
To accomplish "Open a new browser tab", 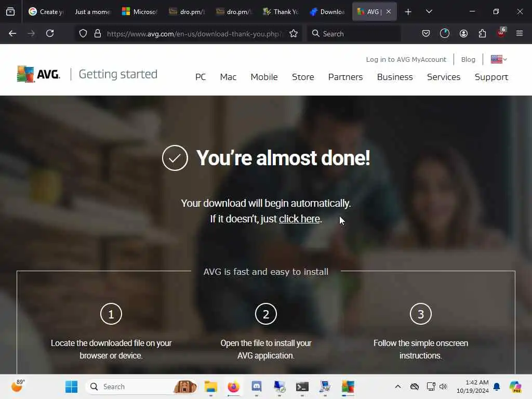I will [408, 12].
